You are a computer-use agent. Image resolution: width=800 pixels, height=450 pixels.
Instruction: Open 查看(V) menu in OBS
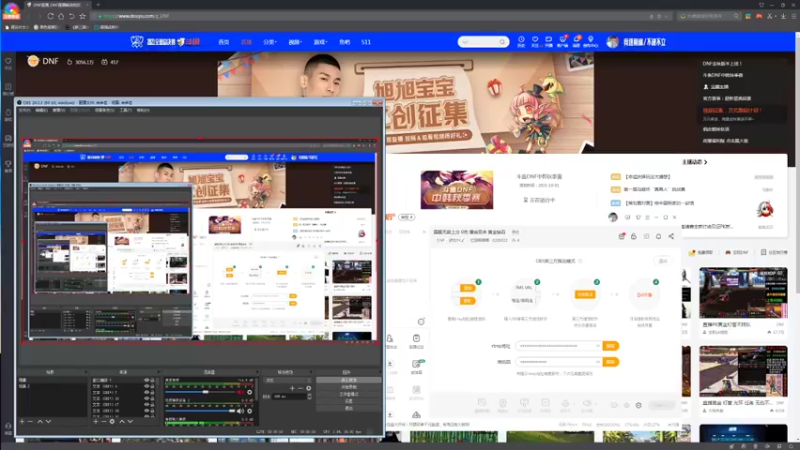pyautogui.click(x=59, y=110)
